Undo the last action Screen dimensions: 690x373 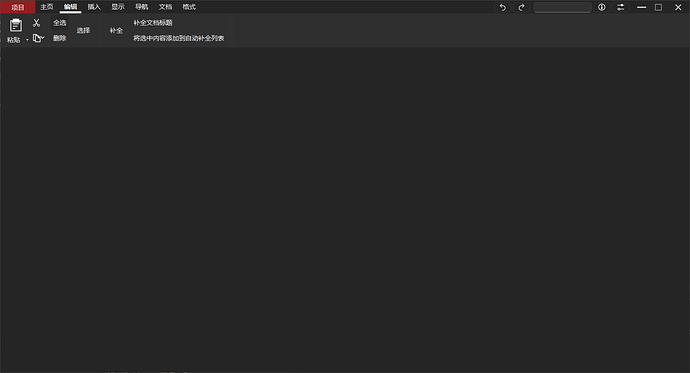(503, 7)
